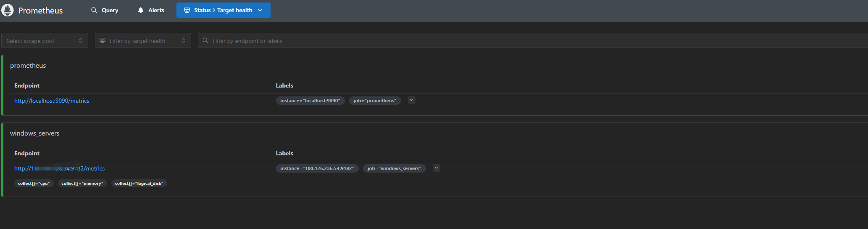Image resolution: width=868 pixels, height=229 pixels.
Task: Open the Filter by target health dropdown
Action: (143, 41)
